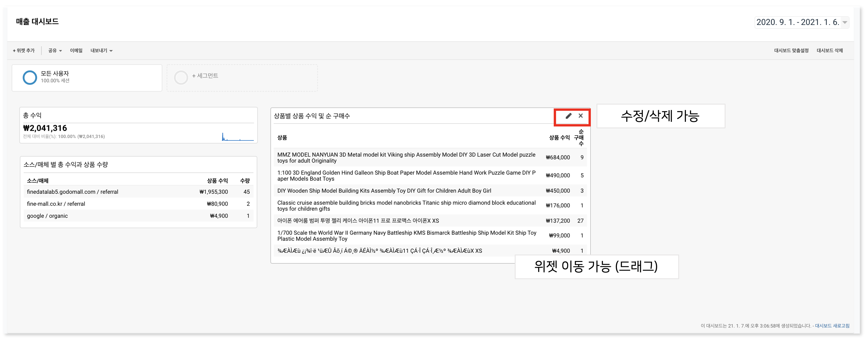Click the ₩99,000 product revenue cell
The height and width of the screenshot is (344, 868).
click(559, 236)
